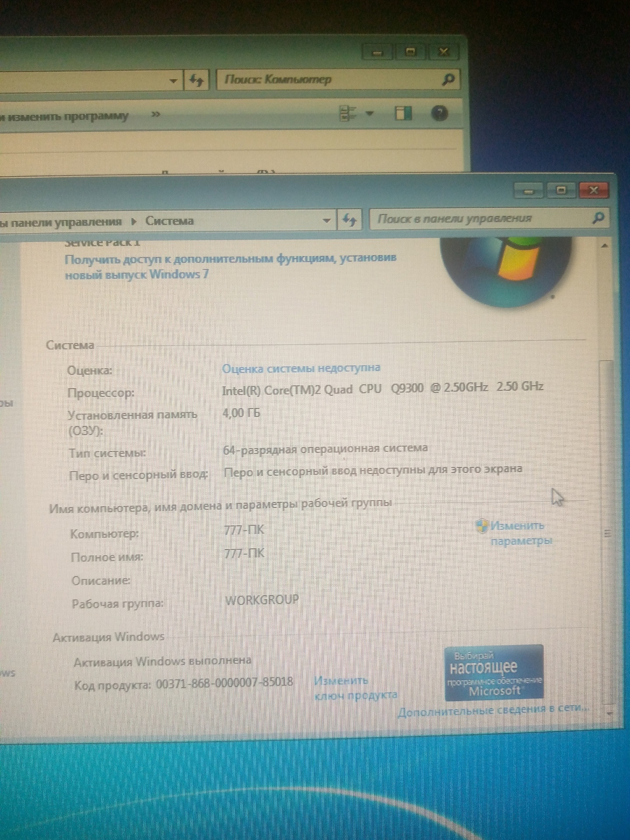Minimize the Система window

[x=529, y=191]
